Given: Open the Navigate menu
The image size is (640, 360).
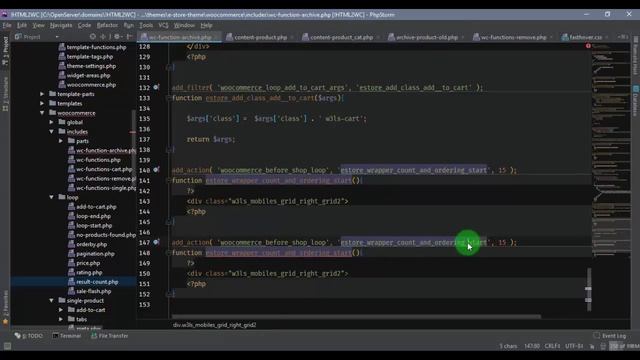Looking at the screenshot, I should click(61, 25).
